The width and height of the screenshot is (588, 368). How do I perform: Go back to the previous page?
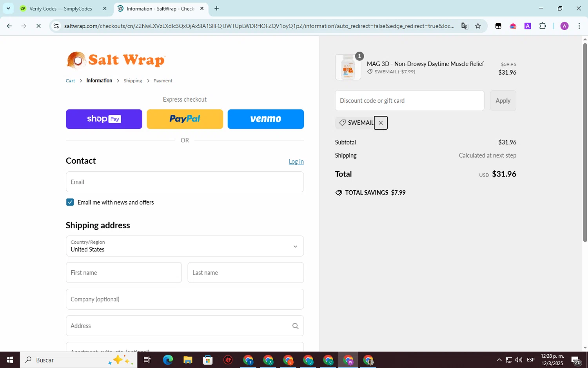coord(9,26)
